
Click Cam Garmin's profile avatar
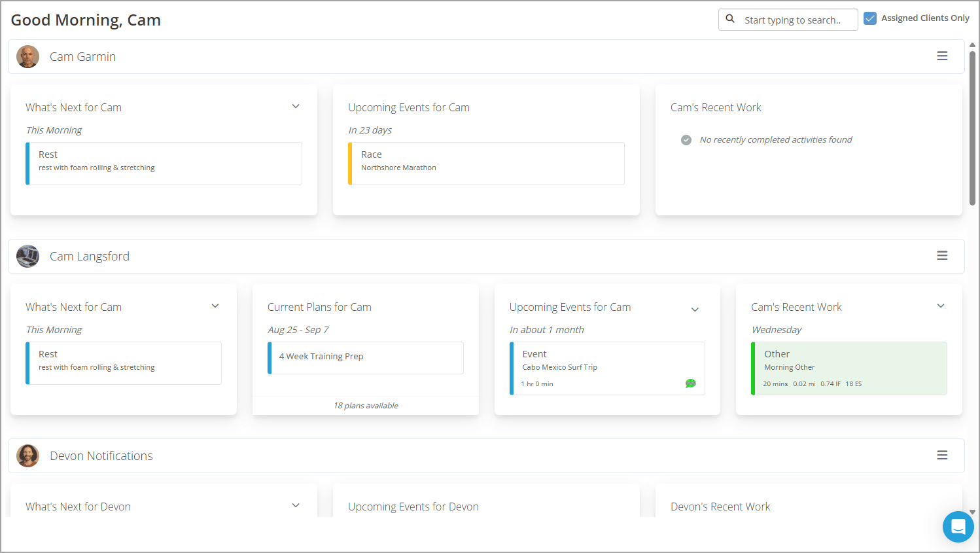tap(27, 56)
